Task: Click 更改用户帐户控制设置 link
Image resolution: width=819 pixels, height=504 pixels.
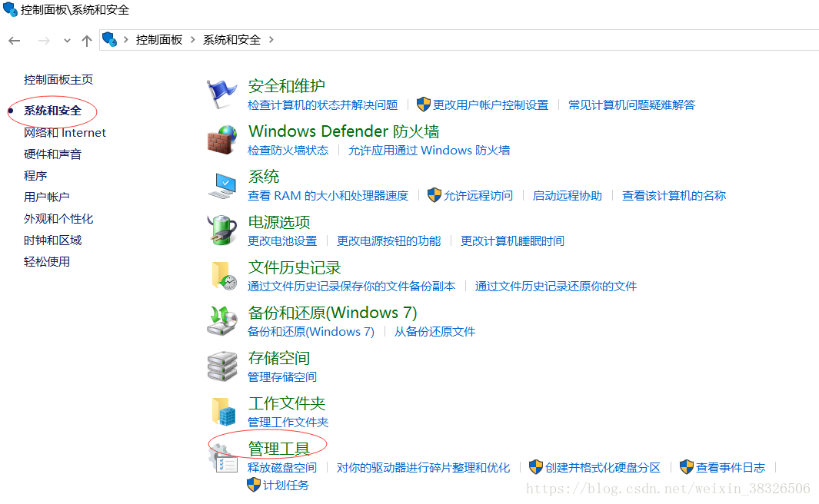Action: coord(491,104)
